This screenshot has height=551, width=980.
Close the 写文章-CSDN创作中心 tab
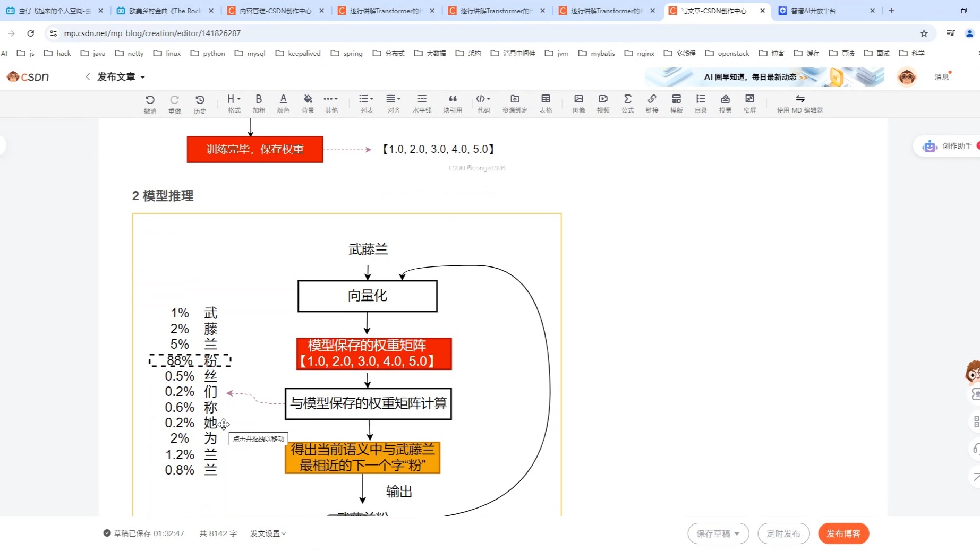[x=762, y=11]
